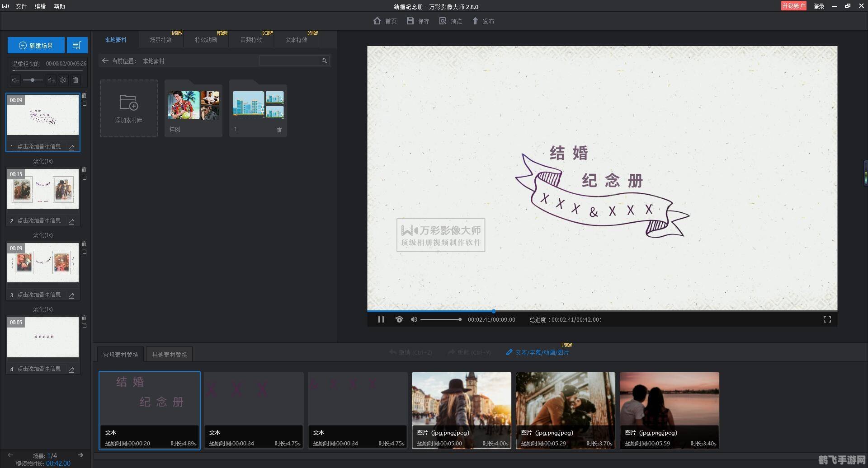Duplicate scene 1 using its copy icon
Viewport: 868px width, 468px height.
[84, 103]
